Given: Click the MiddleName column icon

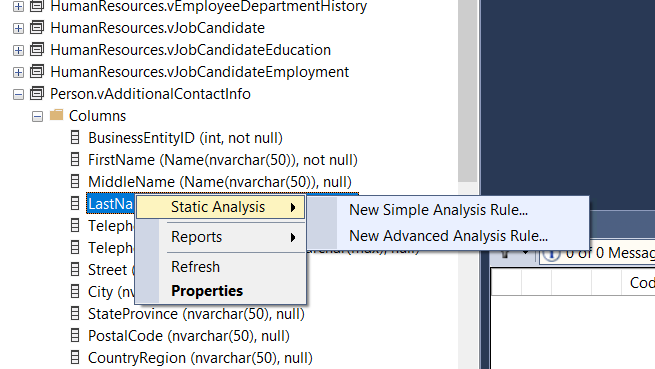Looking at the screenshot, I should (75, 181).
